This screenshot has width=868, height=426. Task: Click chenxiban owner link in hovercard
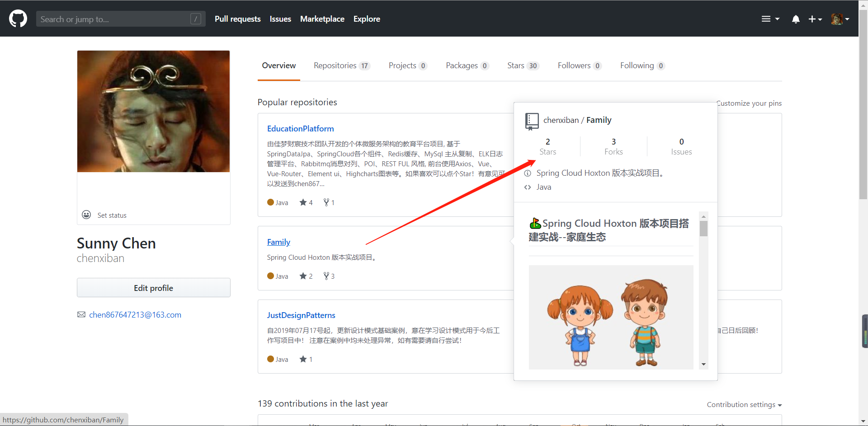(561, 120)
